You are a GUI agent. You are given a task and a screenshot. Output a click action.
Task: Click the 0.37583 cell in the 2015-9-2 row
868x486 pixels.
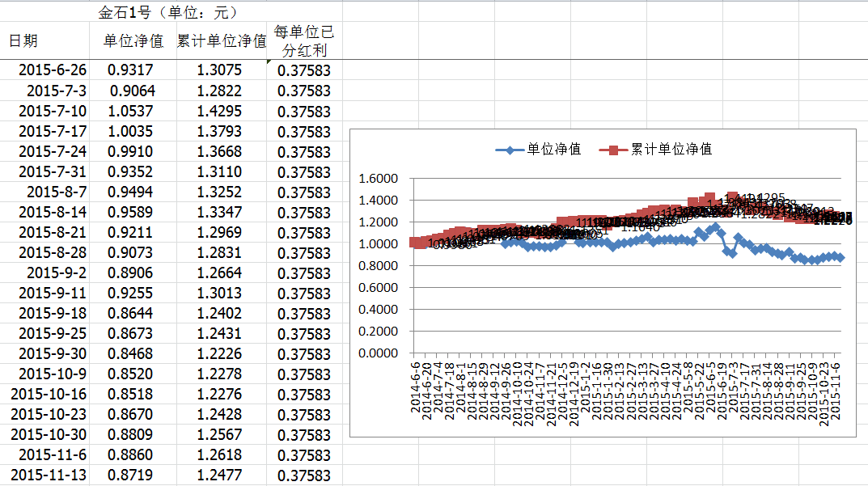303,273
